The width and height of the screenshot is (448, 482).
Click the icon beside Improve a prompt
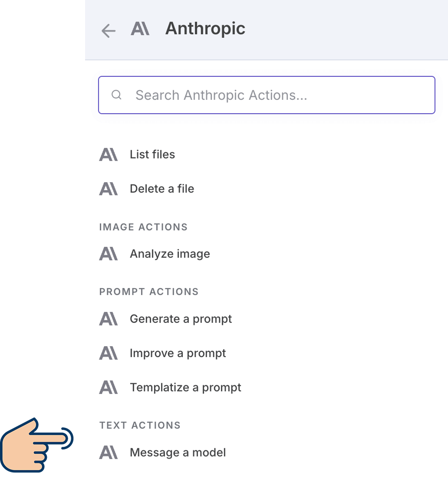(x=109, y=353)
